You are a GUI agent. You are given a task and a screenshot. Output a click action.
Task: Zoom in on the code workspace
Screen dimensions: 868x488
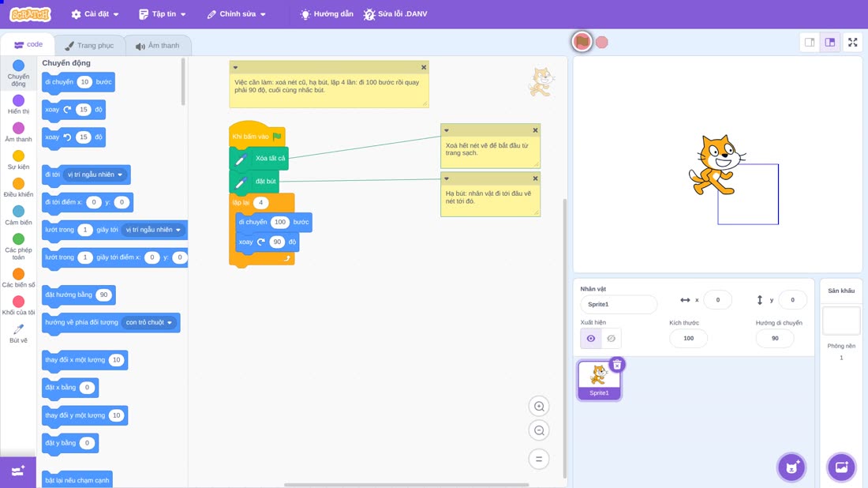click(x=539, y=406)
